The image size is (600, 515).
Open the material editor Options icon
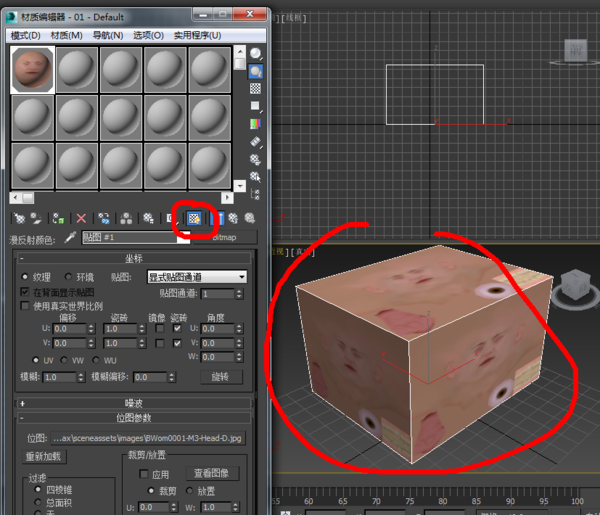[x=255, y=159]
